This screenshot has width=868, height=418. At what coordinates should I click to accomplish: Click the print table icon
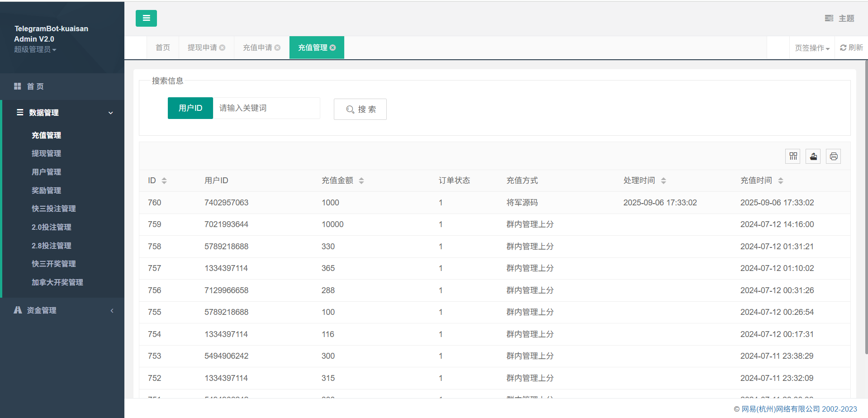833,157
